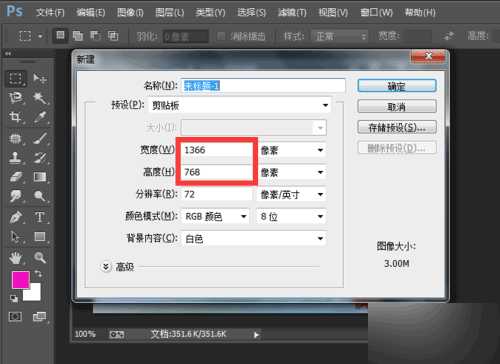Open the 编辑(E) menu
Image resolution: width=500 pixels, height=364 pixels.
coord(91,13)
